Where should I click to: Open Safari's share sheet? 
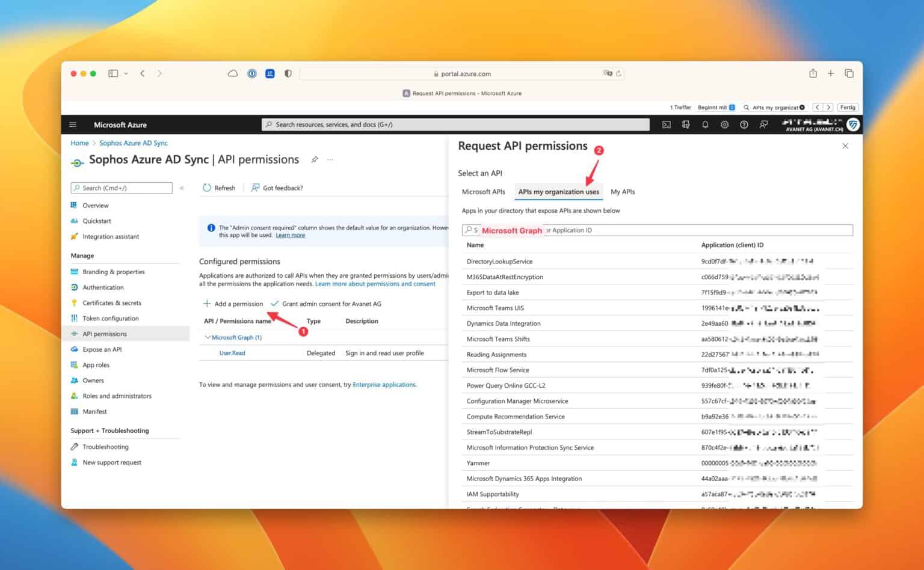813,73
